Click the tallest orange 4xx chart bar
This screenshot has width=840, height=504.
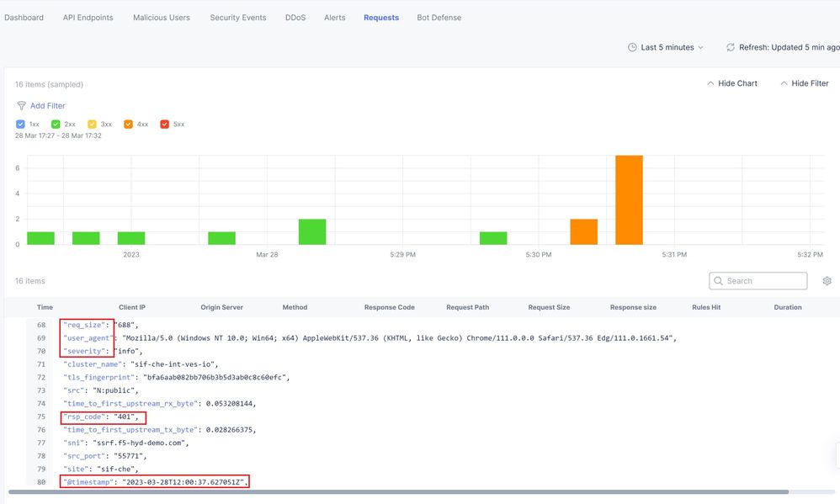click(629, 200)
